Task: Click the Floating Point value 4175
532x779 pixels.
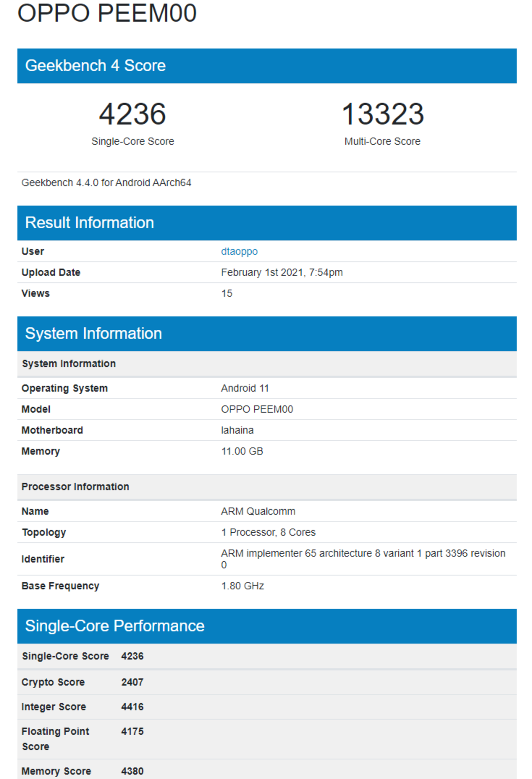Action: (x=132, y=731)
